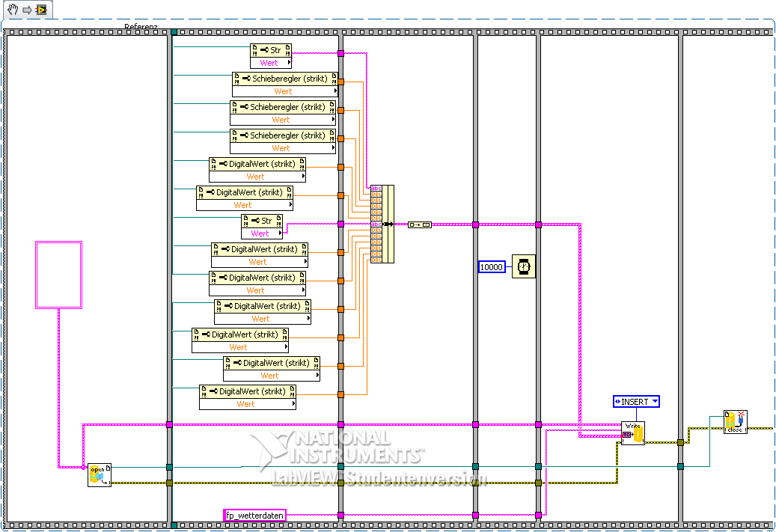Screen dimensions: 776x532
Task: Click the 10000 numeric constant
Action: point(492,267)
